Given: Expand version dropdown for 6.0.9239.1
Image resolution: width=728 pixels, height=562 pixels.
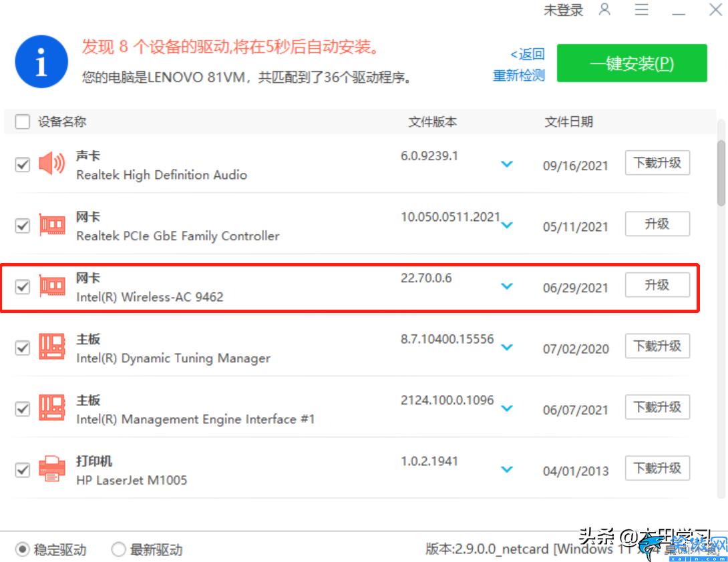Looking at the screenshot, I should click(507, 164).
